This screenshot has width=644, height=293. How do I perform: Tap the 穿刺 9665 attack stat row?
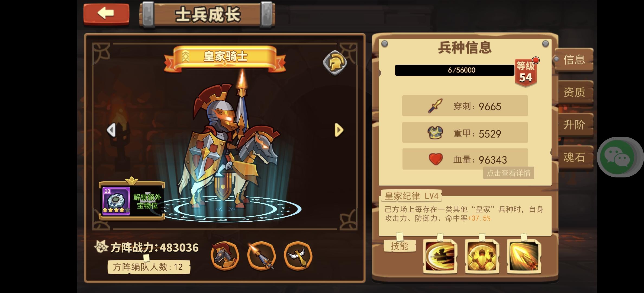tap(465, 106)
